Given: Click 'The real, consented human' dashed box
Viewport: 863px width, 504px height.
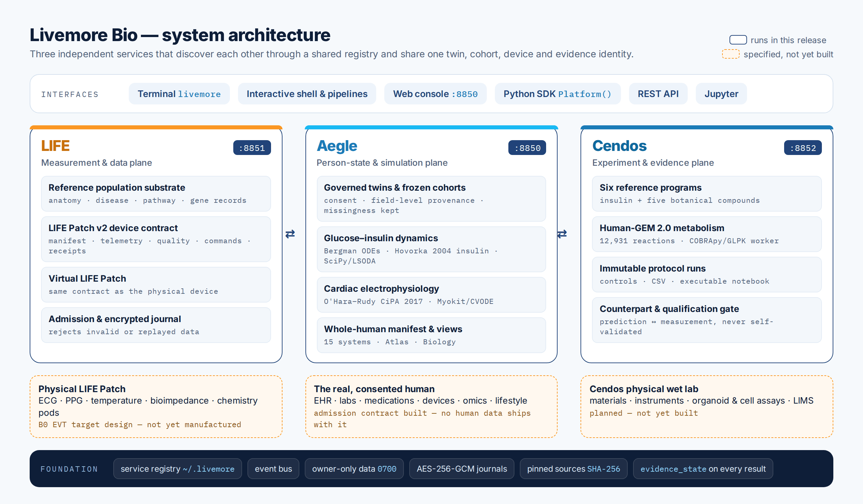Looking at the screenshot, I should pyautogui.click(x=431, y=407).
